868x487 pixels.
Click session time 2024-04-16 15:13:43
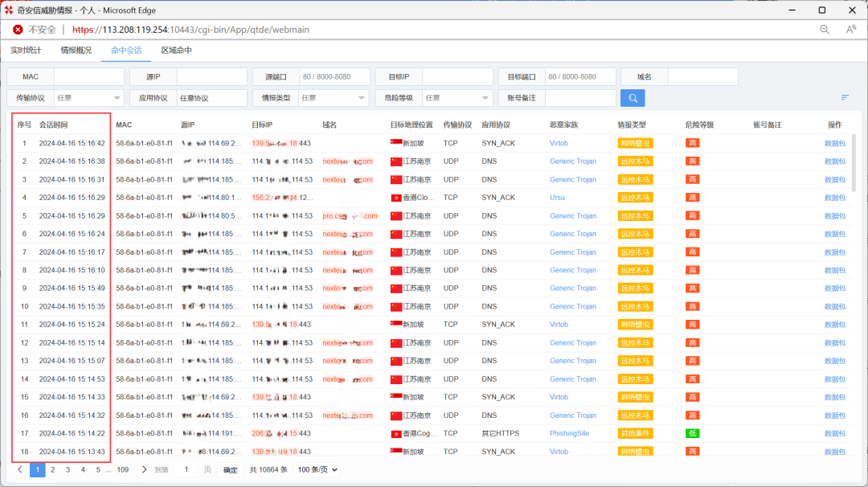(x=72, y=452)
